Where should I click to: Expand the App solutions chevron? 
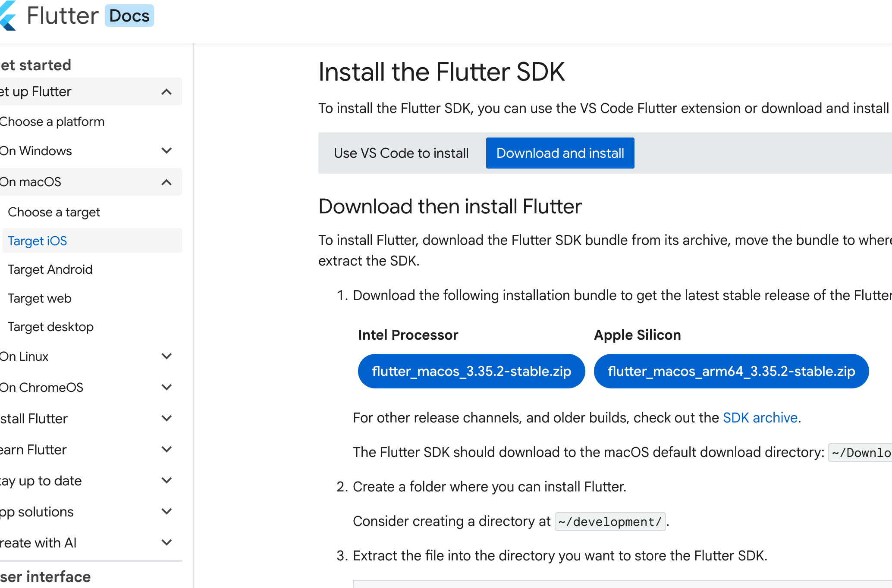coord(166,512)
